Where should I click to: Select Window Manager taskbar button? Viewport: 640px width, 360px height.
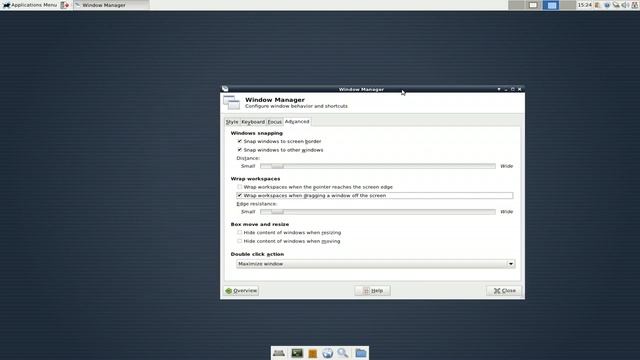pyautogui.click(x=111, y=5)
